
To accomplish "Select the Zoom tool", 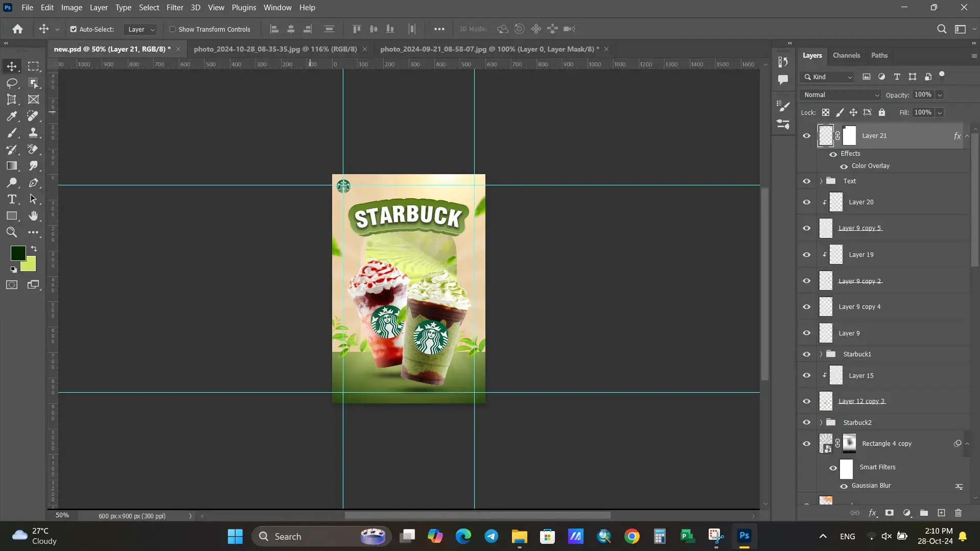I will tap(12, 232).
